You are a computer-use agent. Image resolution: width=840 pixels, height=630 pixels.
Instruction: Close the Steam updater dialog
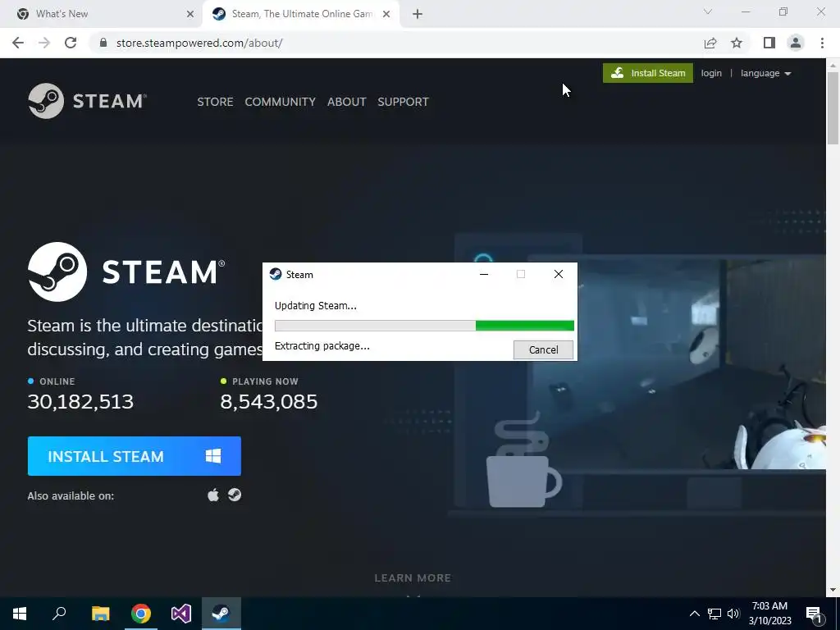558,274
